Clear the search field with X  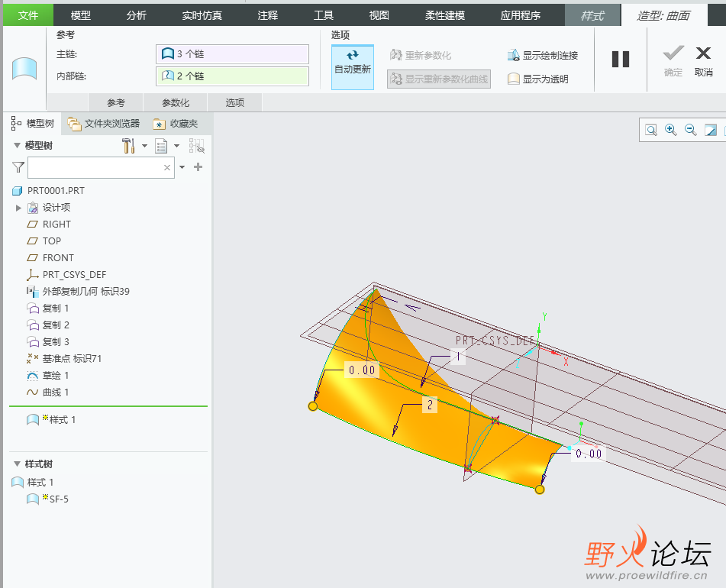click(x=167, y=167)
